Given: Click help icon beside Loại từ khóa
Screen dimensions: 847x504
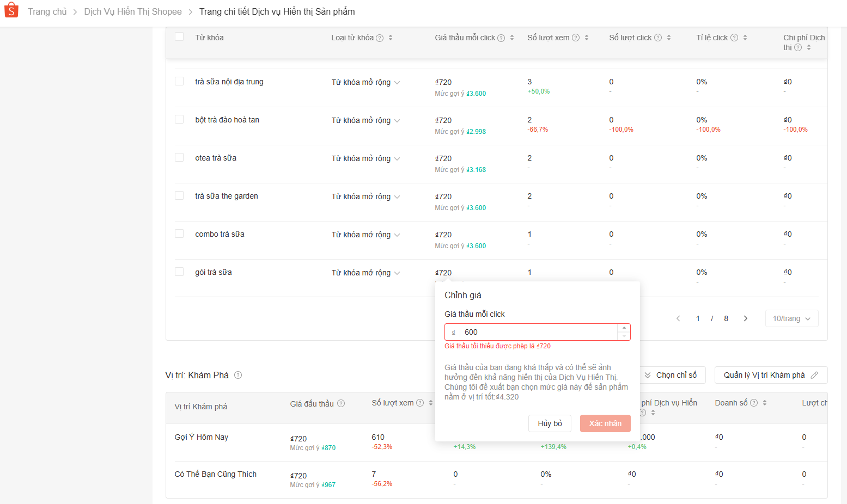Looking at the screenshot, I should 380,38.
